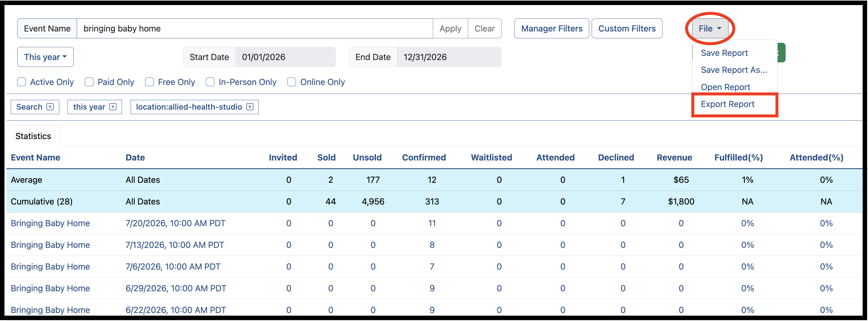
Task: Sort by Sold column header
Action: click(326, 157)
